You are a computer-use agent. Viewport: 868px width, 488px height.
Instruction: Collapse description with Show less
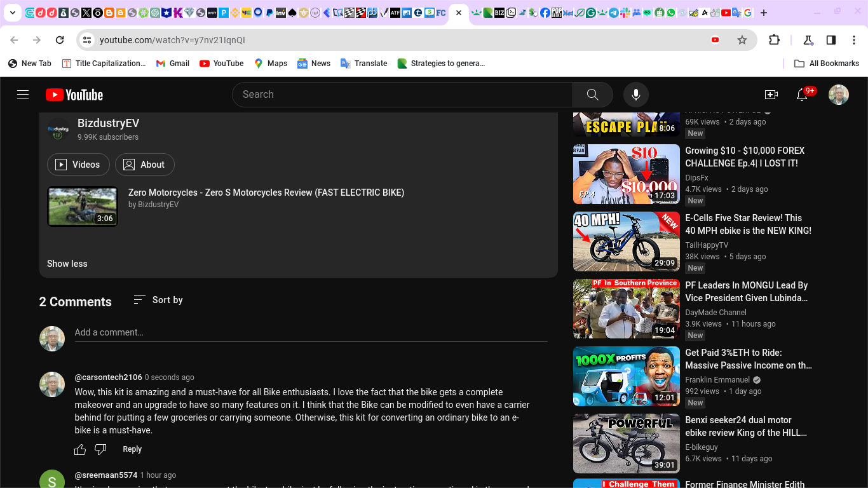point(67,264)
